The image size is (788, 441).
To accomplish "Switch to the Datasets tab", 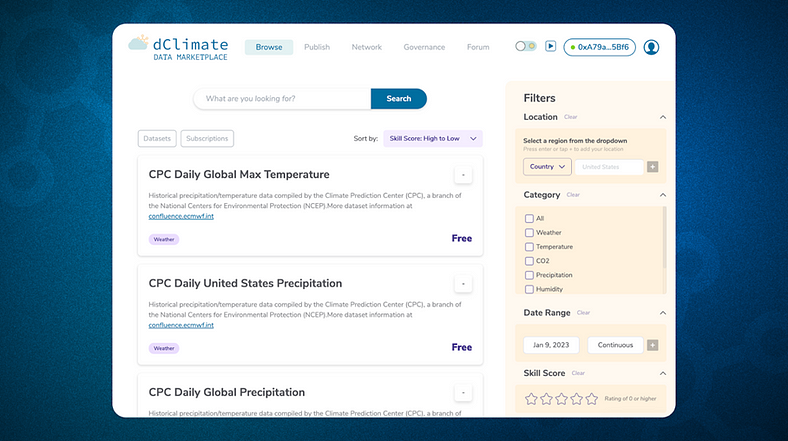I will pos(157,139).
